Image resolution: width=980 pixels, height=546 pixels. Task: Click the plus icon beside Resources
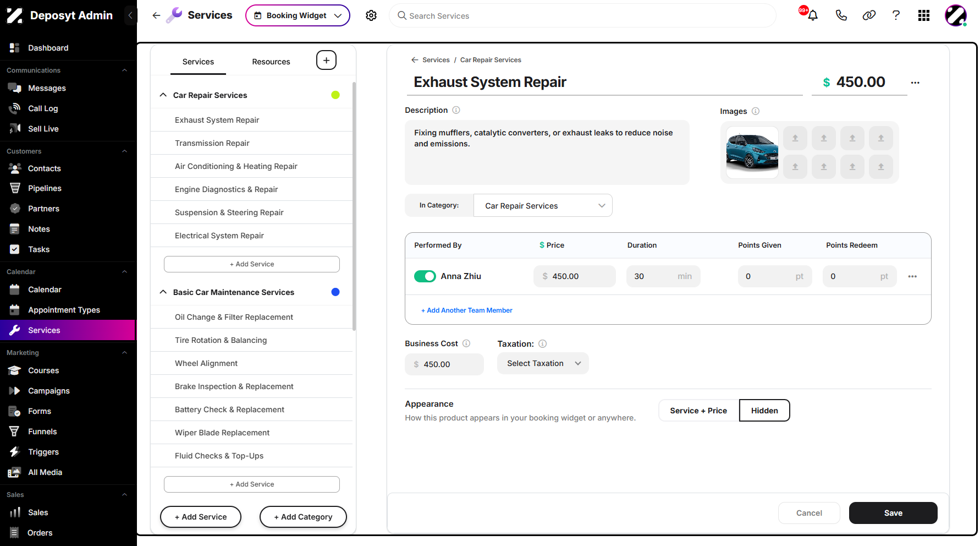[326, 61]
